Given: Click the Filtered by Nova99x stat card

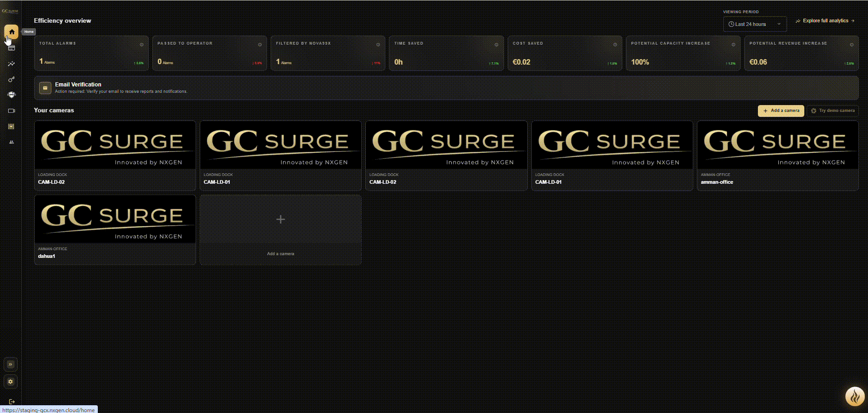Looking at the screenshot, I should click(x=328, y=53).
